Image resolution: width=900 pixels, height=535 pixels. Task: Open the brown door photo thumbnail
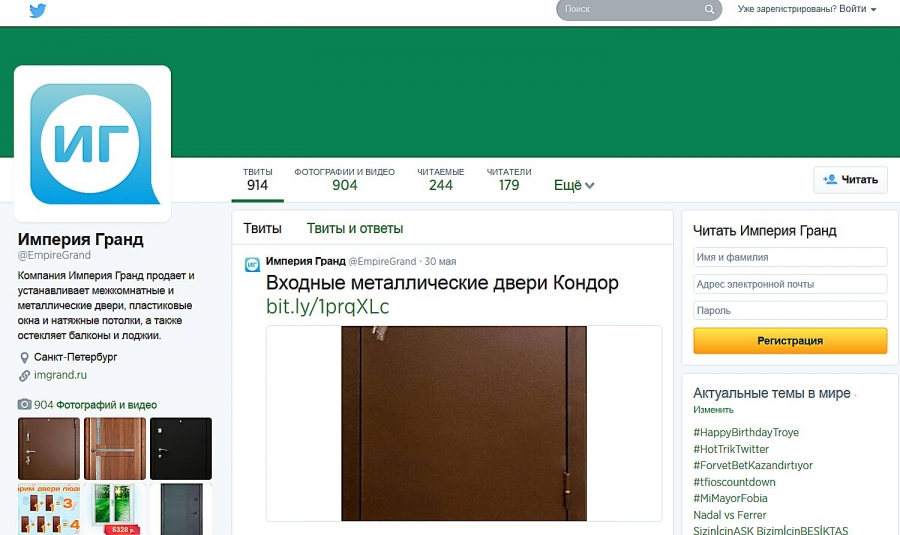[x=48, y=448]
